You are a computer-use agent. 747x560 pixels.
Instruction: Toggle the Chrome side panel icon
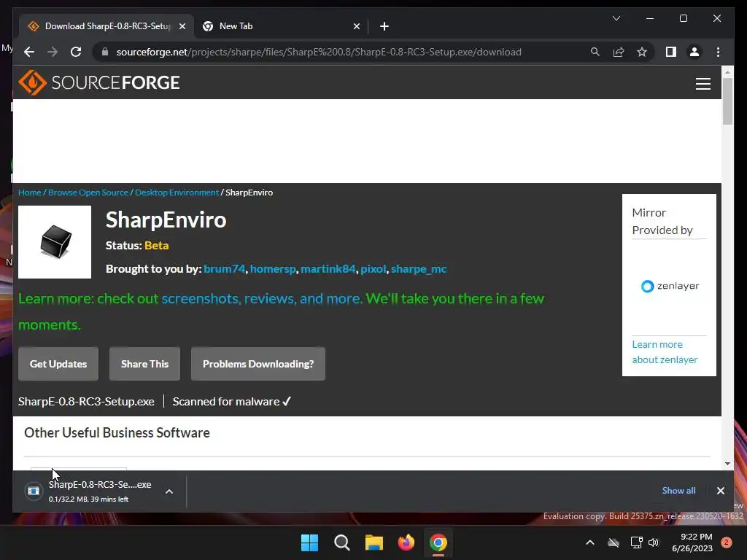tap(671, 52)
